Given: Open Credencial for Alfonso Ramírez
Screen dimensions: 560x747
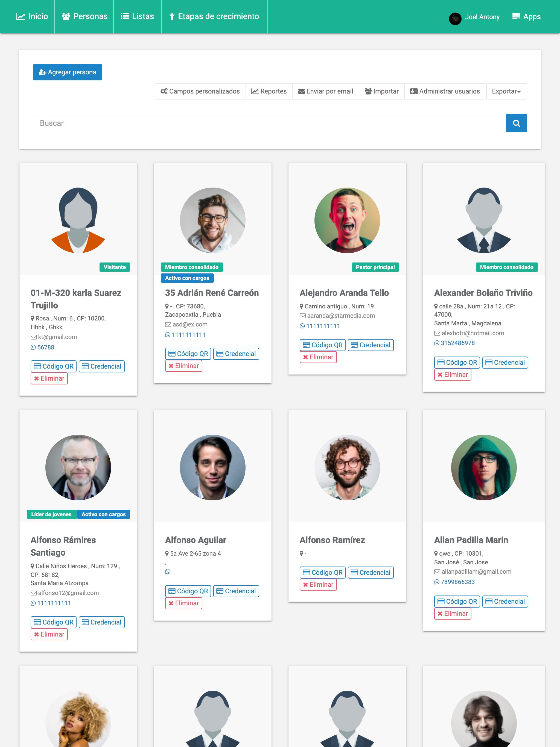Looking at the screenshot, I should tap(371, 572).
